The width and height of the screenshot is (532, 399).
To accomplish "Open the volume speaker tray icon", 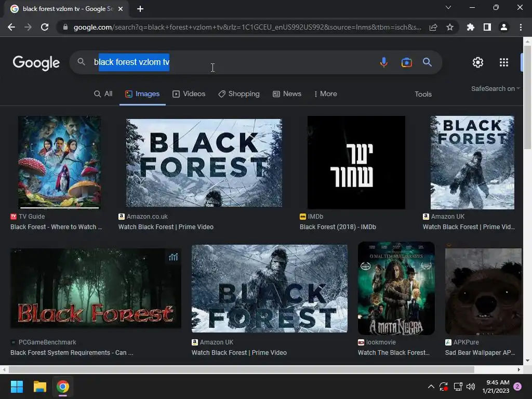I will [x=471, y=387].
